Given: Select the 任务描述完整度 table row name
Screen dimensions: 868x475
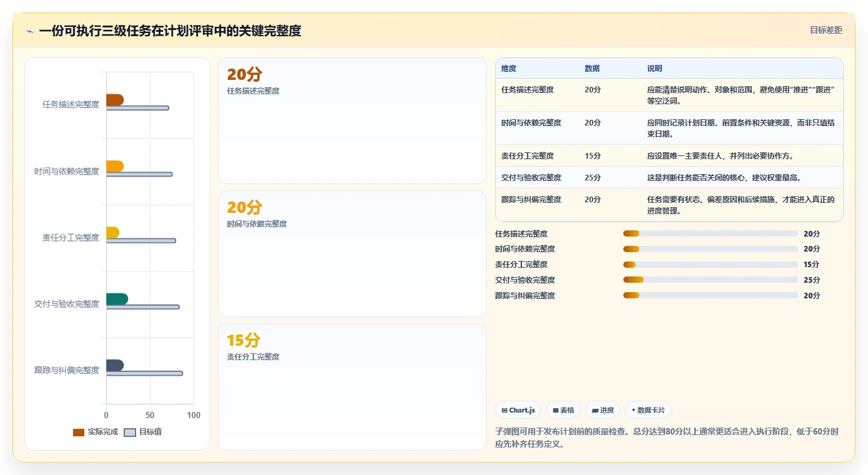Looking at the screenshot, I should click(528, 89).
